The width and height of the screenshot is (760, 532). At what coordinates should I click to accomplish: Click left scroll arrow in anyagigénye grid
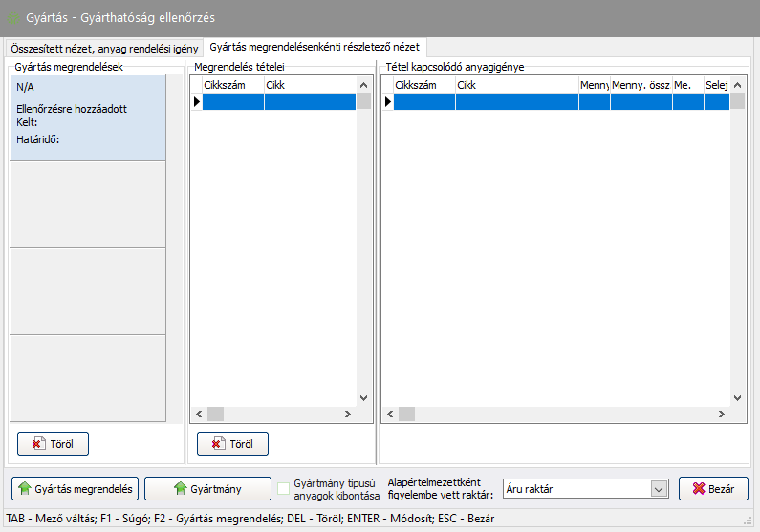tap(388, 415)
